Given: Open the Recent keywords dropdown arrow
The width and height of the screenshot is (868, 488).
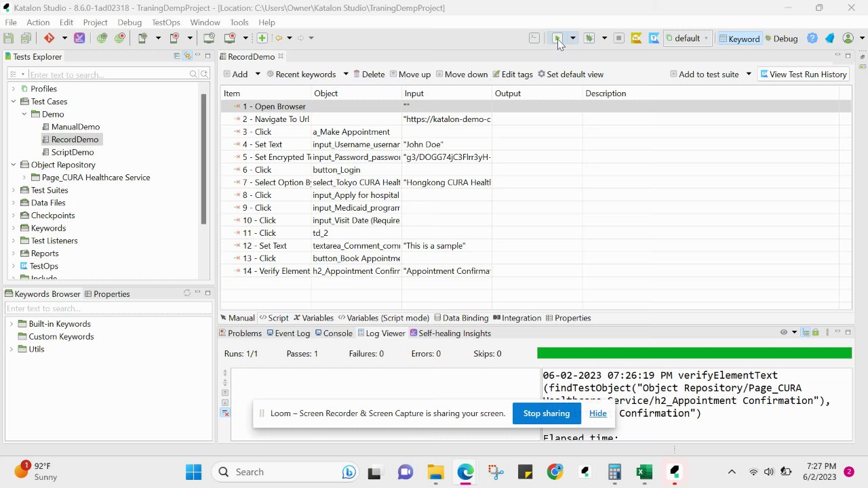Looking at the screenshot, I should point(346,75).
